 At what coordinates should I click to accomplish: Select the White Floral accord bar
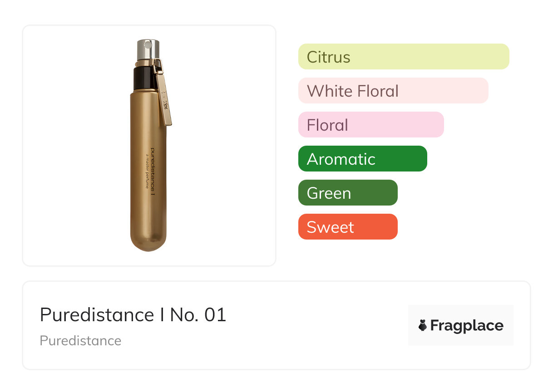point(393,91)
